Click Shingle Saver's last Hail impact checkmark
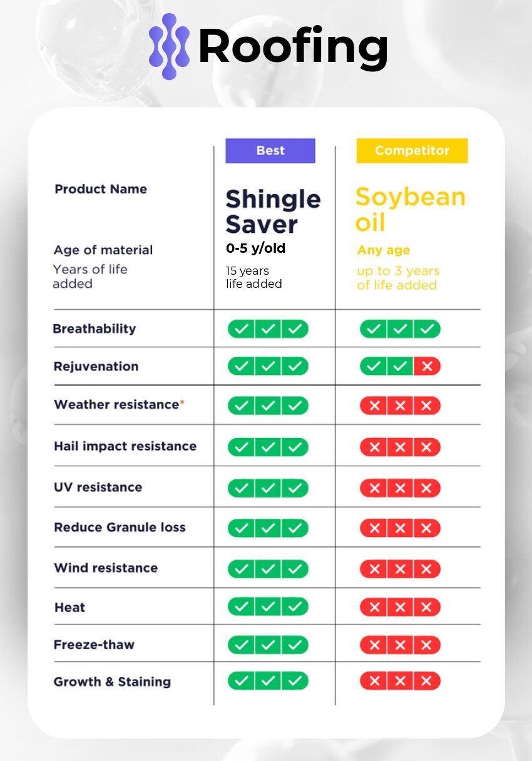 (295, 447)
